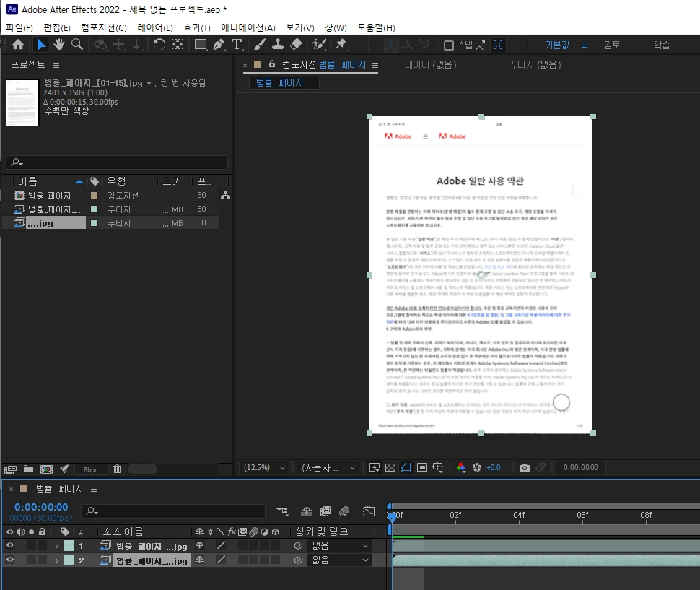
Task: Select the Home icon in toolbar
Action: (x=18, y=45)
